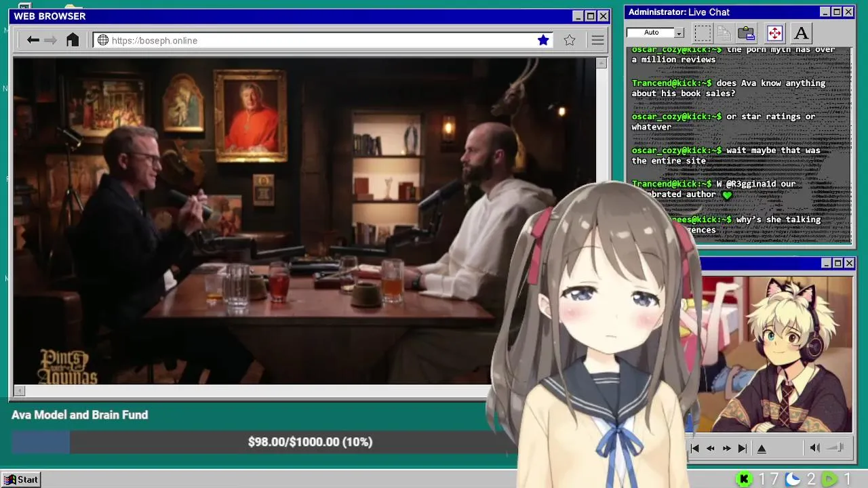Mute the media player speaker icon
The width and height of the screenshot is (868, 488).
(815, 447)
